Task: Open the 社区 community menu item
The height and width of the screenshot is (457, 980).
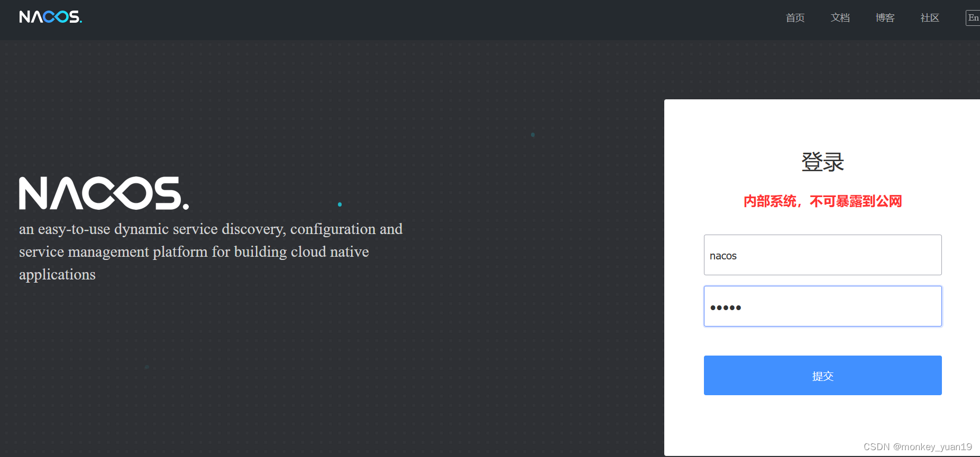Action: 930,18
